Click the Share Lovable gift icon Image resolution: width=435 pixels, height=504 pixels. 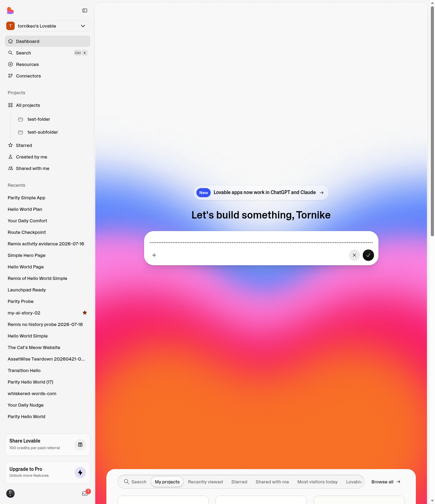click(80, 445)
